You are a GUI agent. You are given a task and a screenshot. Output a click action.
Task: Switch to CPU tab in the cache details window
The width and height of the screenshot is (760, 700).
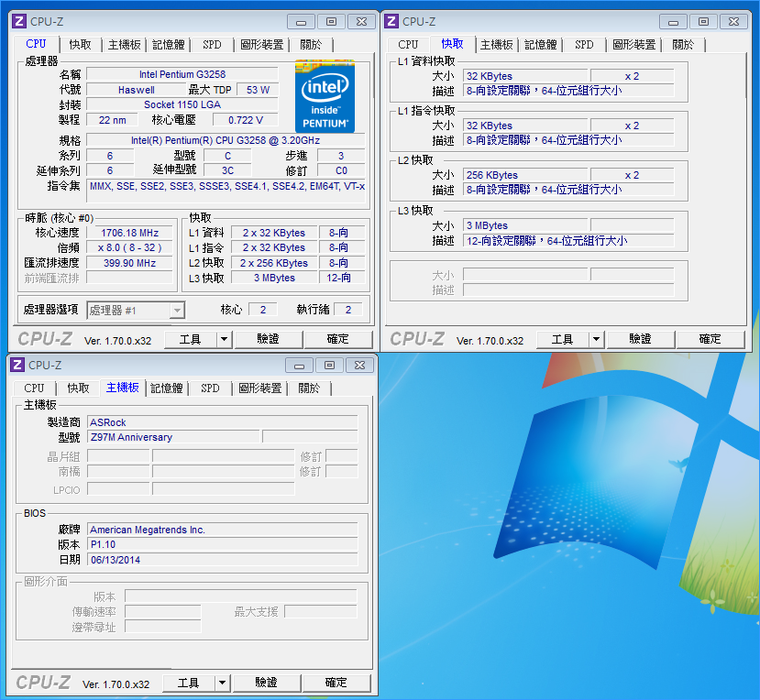pyautogui.click(x=408, y=45)
